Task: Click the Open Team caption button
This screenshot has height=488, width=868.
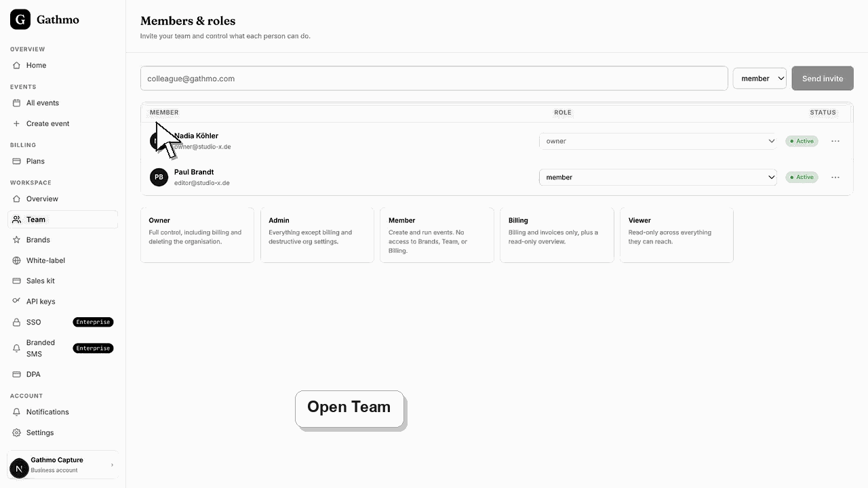Action: [x=350, y=409]
